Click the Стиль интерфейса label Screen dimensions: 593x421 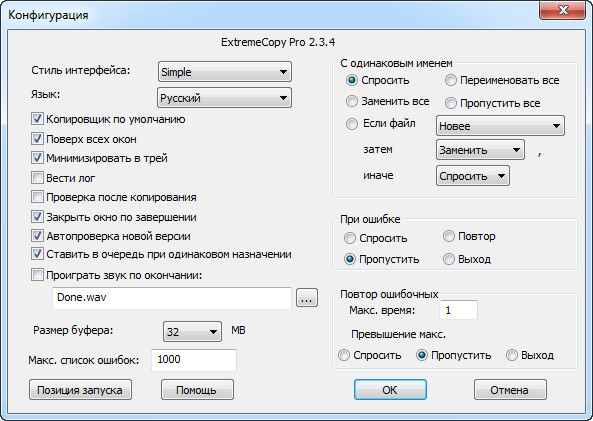81,70
